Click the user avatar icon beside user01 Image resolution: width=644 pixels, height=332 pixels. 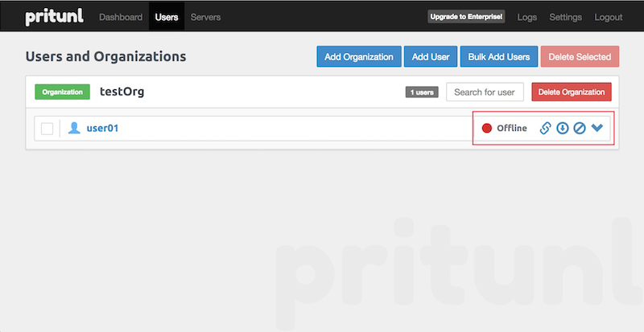(x=74, y=128)
